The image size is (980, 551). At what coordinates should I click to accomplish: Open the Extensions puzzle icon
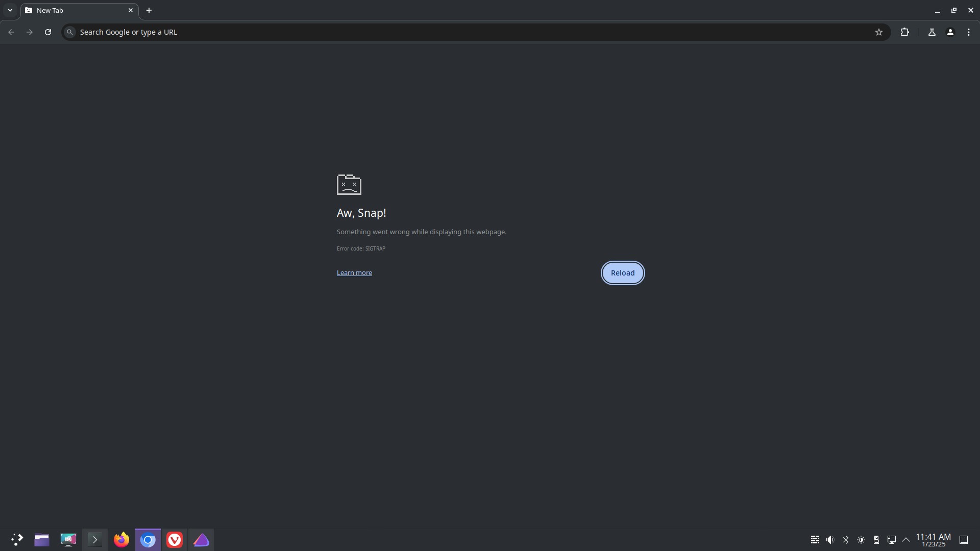coord(904,32)
